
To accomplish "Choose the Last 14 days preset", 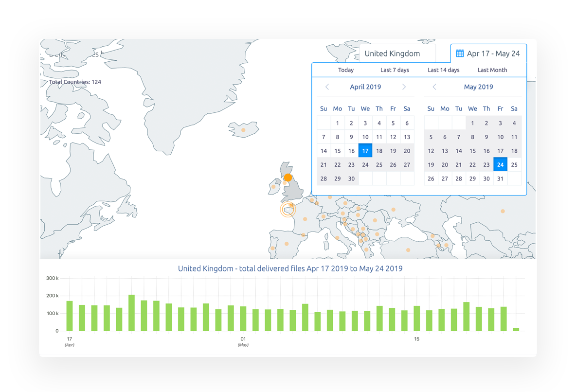I will click(x=443, y=70).
